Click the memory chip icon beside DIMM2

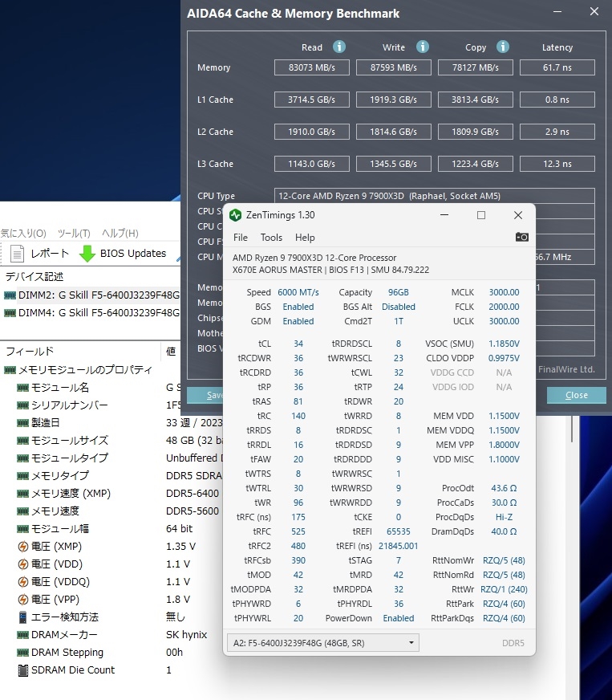[x=10, y=295]
